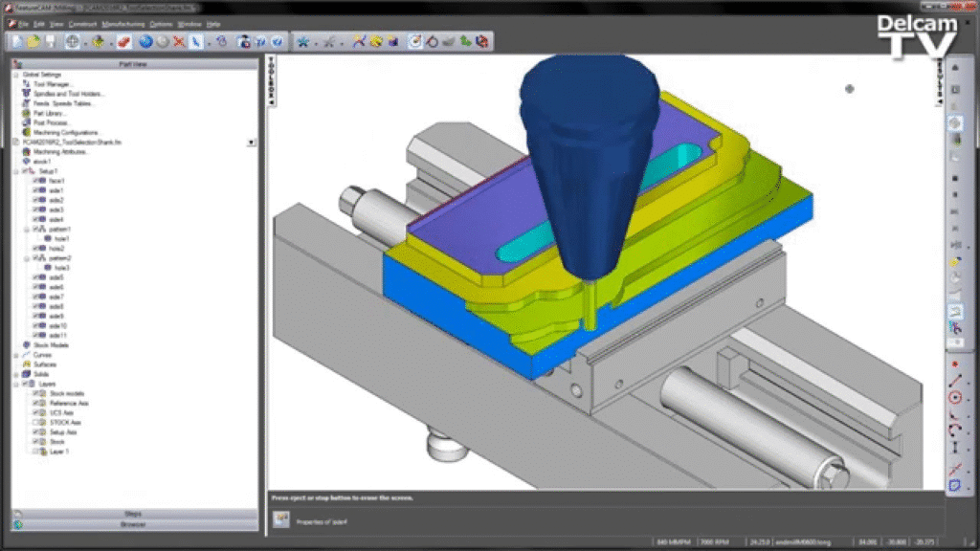Open the Manufacturing menu

point(123,24)
